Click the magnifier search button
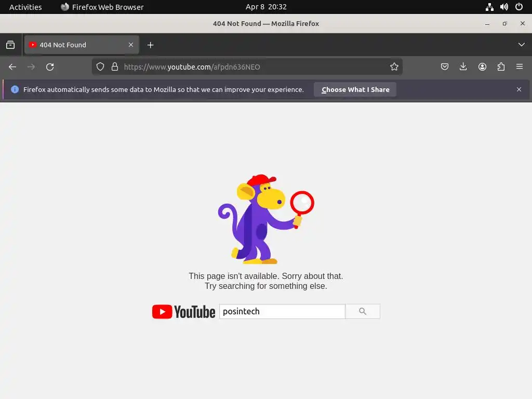This screenshot has height=399, width=532. pyautogui.click(x=363, y=312)
